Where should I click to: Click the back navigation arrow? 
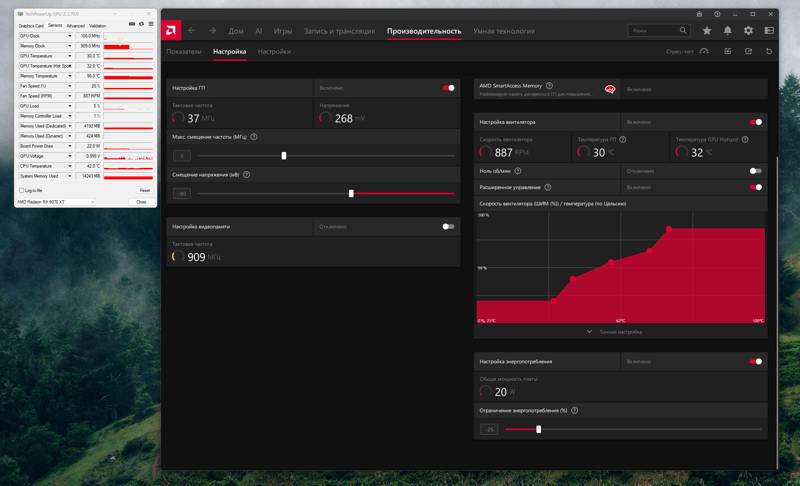(x=191, y=31)
